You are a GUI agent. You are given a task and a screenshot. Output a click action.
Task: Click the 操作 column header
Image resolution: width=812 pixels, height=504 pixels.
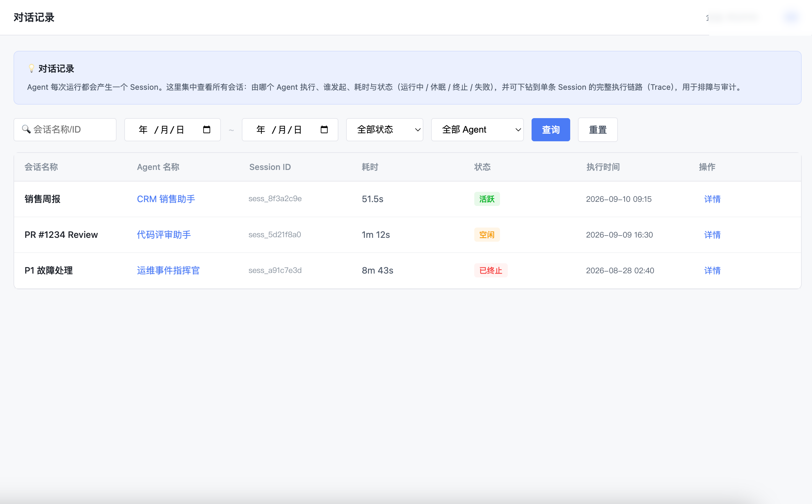pyautogui.click(x=707, y=167)
